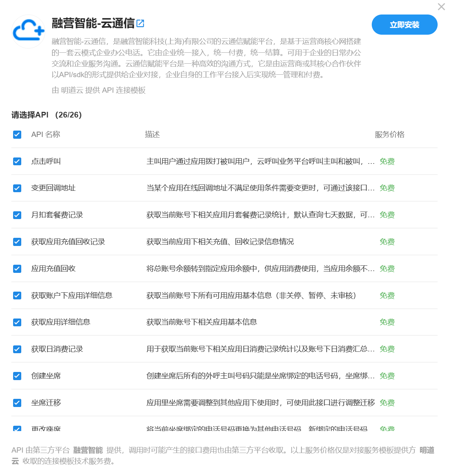Select the 获取应用充值回收记录 API name
The image size is (450, 476).
pos(68,242)
